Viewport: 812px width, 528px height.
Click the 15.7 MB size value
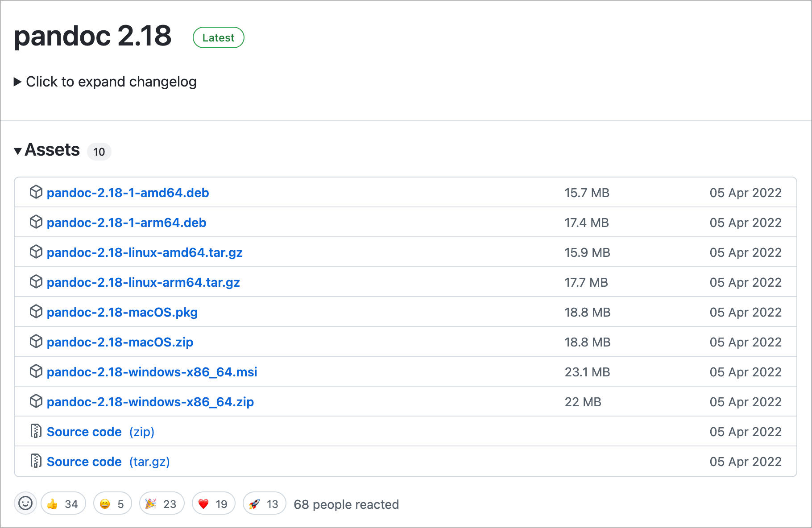[587, 193]
